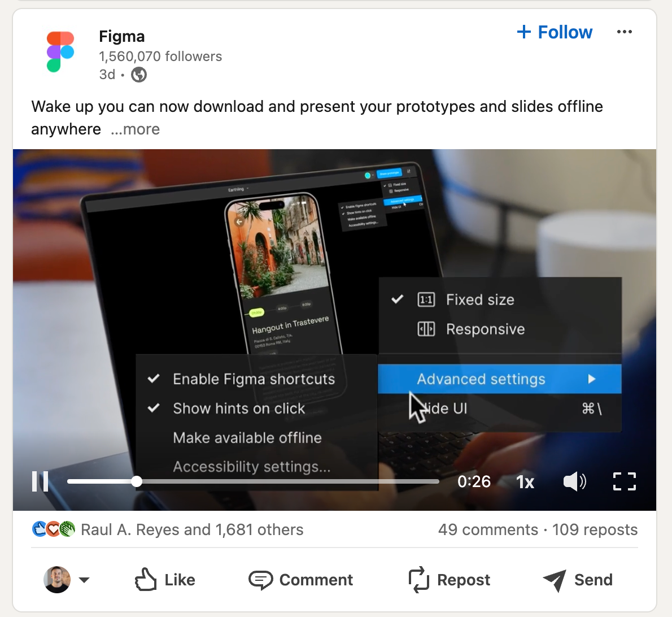Viewport: 672px width, 617px height.
Task: Like the Figma post
Action: coord(164,580)
